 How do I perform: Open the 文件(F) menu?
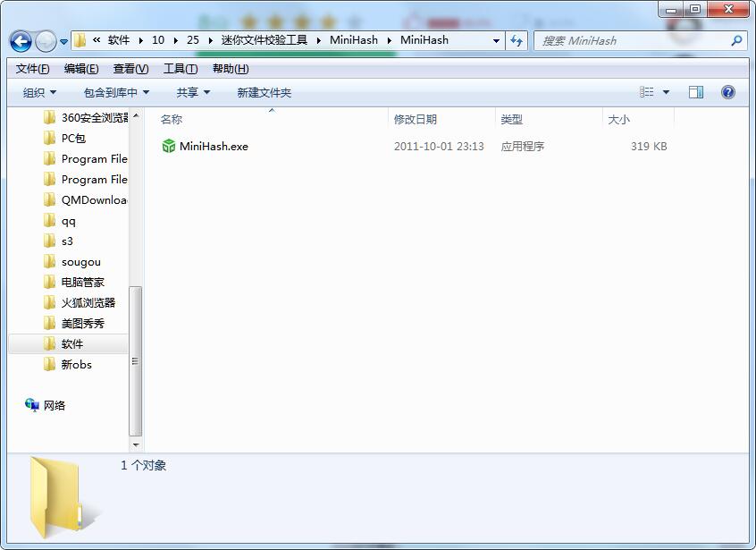point(33,69)
